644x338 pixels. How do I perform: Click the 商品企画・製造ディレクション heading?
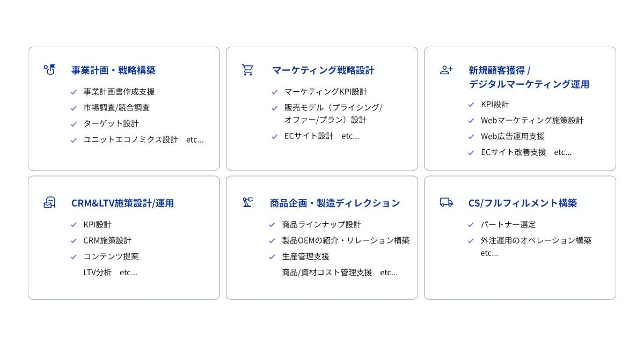pos(335,203)
